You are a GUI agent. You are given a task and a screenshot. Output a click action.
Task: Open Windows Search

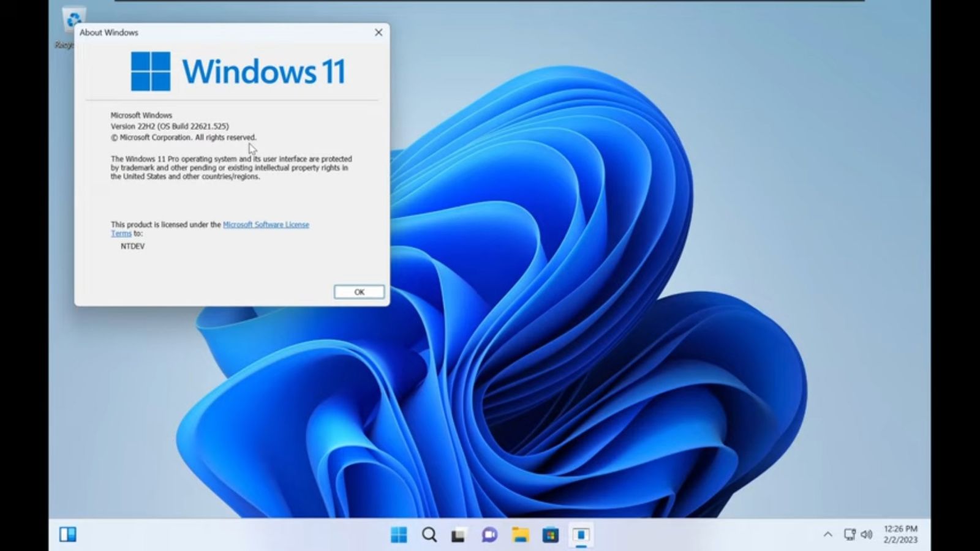(x=428, y=534)
